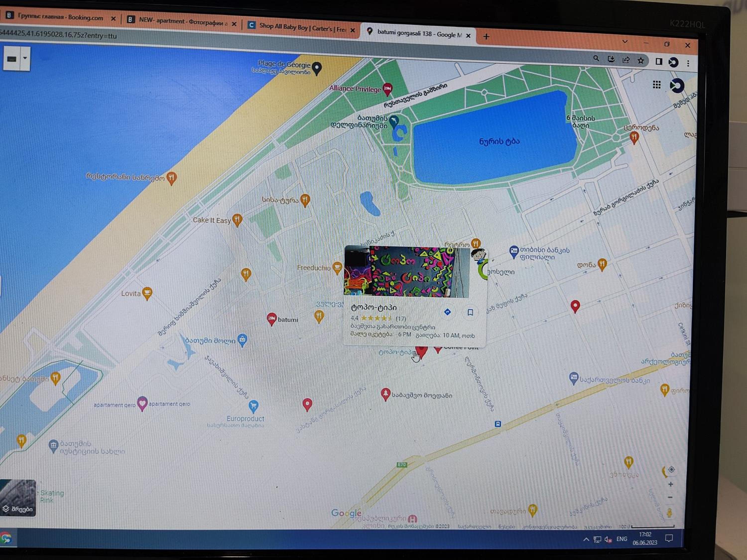Open a new browser tab
The height and width of the screenshot is (560, 747).
point(486,36)
